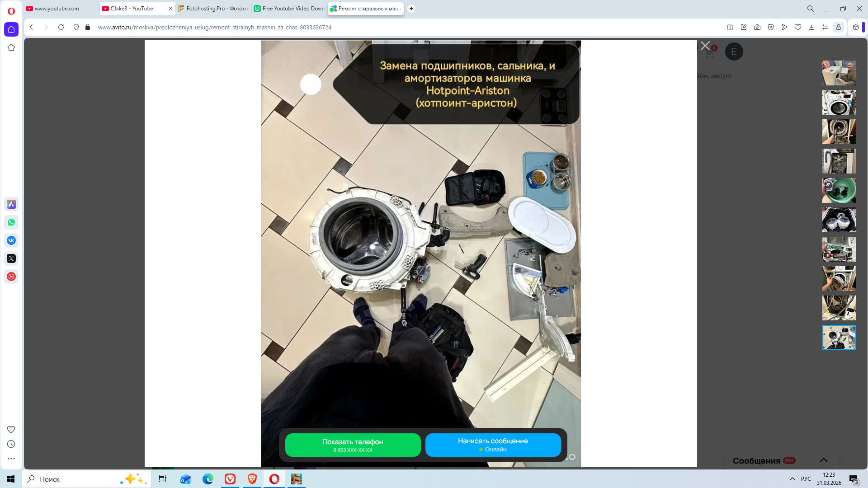
Task: Show hidden system tray icons
Action: pyautogui.click(x=792, y=479)
